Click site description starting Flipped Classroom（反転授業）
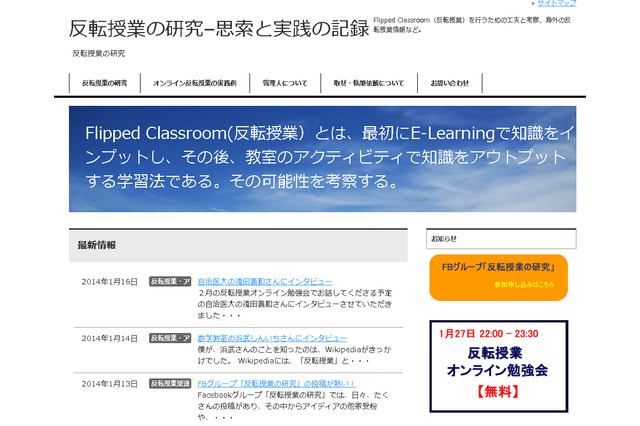This screenshot has height=426, width=640. click(x=472, y=24)
